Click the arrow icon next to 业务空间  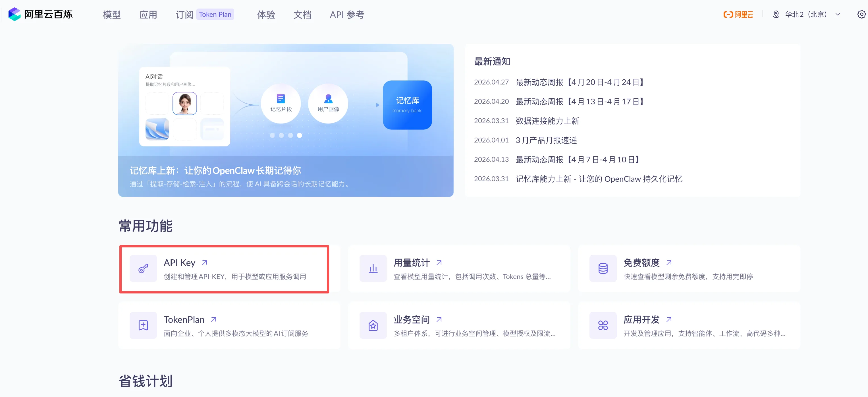439,319
